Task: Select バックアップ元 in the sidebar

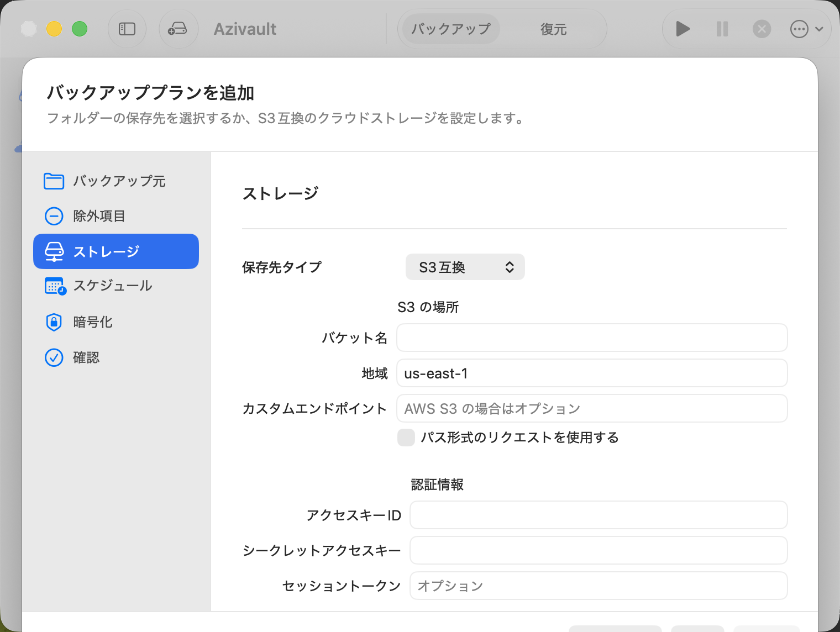Action: pyautogui.click(x=116, y=181)
